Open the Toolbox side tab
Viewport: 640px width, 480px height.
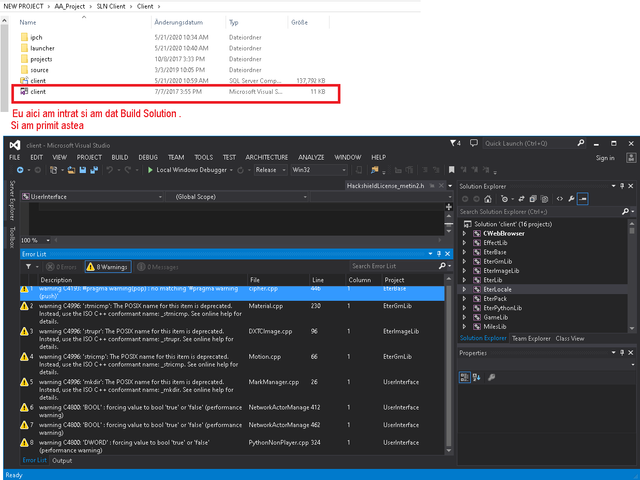pos(12,237)
